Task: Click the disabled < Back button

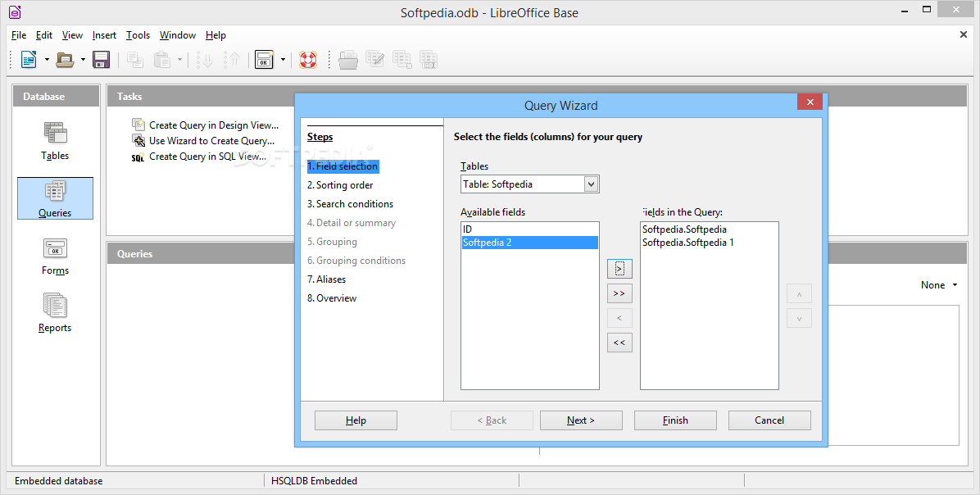Action: (492, 420)
